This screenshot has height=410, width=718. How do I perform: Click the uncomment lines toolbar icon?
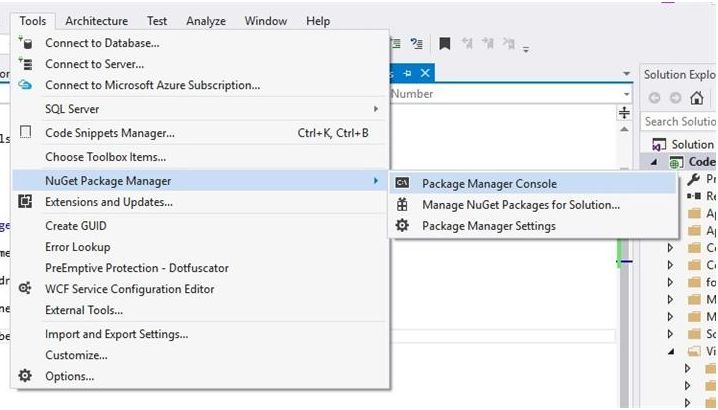(x=417, y=44)
